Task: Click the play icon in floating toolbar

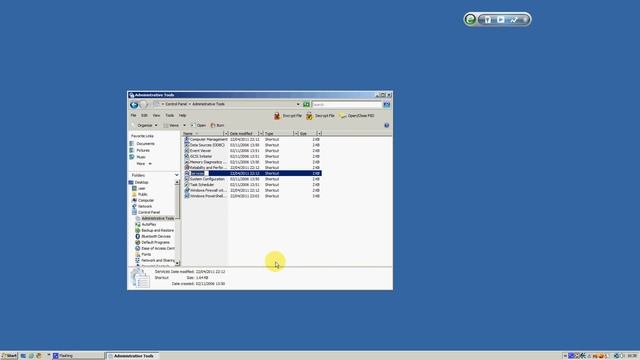Action: pyautogui.click(x=501, y=19)
